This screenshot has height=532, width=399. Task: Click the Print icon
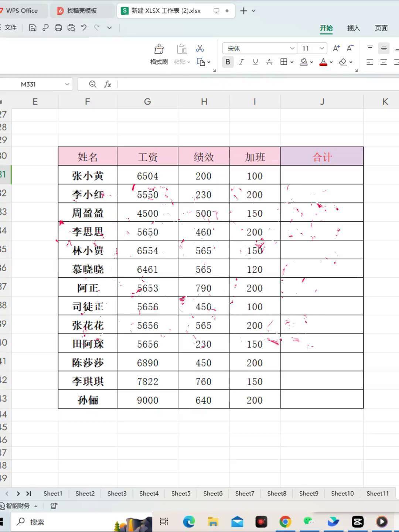pyautogui.click(x=58, y=28)
